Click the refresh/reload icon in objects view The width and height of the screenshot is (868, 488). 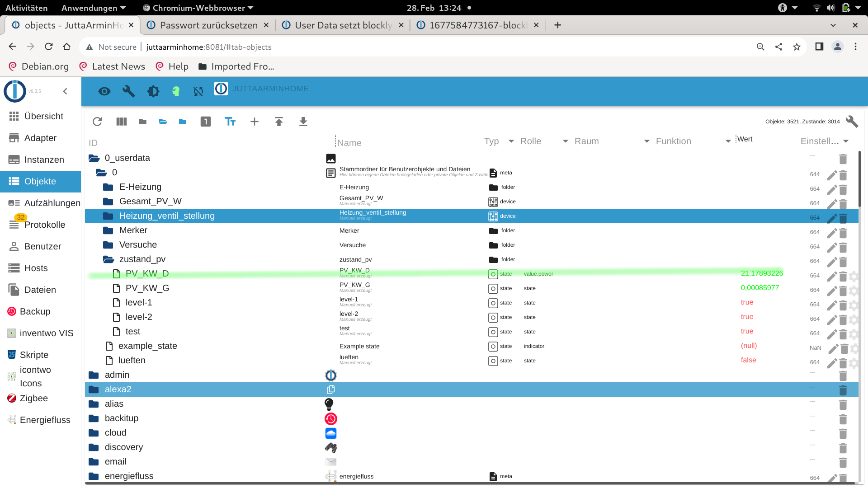(97, 122)
